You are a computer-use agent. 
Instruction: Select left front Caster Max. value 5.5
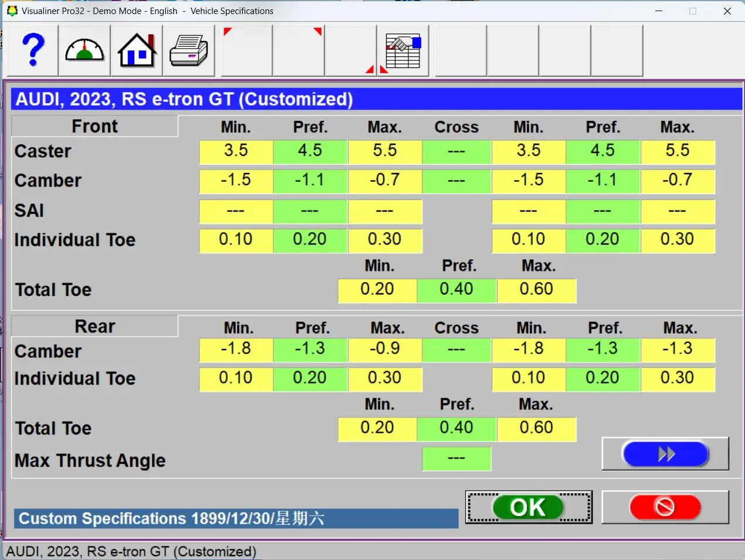385,152
